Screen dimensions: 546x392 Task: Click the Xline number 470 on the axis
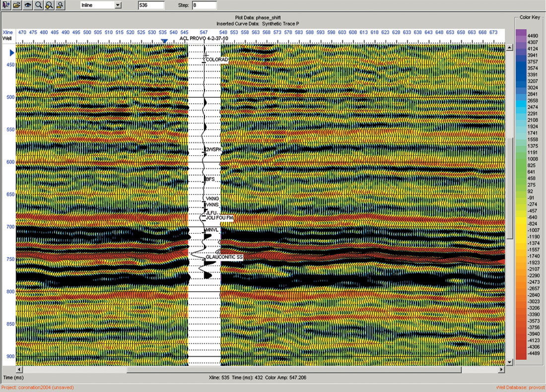pos(22,32)
